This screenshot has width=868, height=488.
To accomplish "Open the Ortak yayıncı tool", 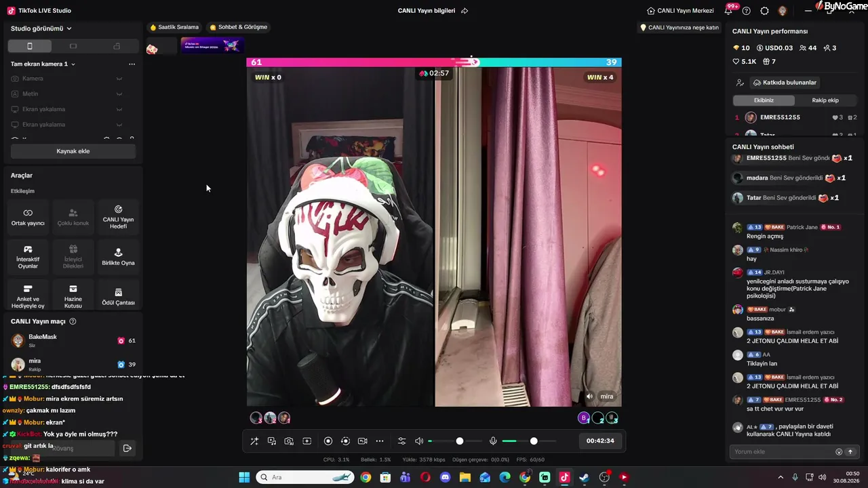I will tap(28, 217).
